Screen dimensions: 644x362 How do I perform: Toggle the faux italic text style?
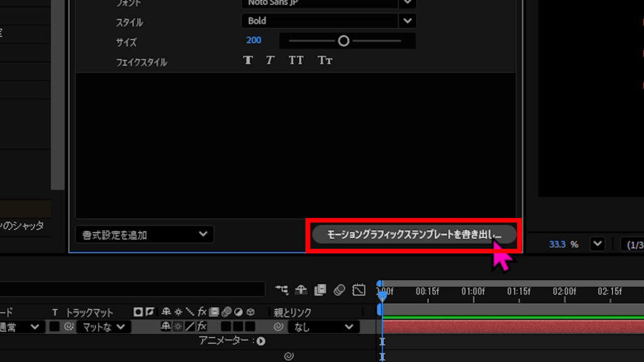[270, 60]
